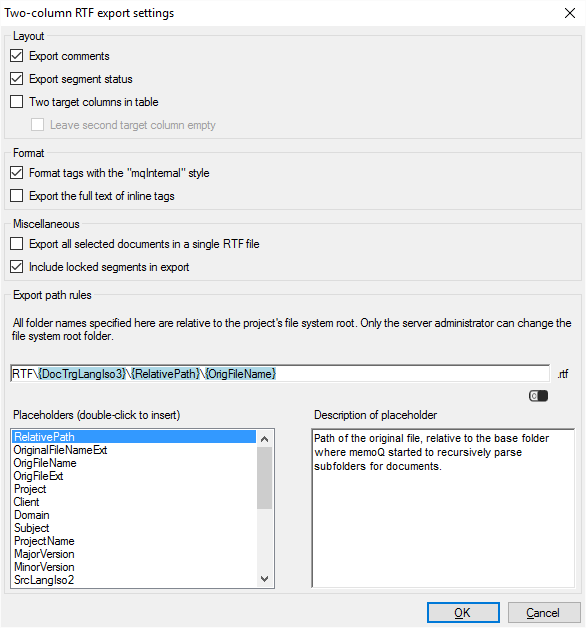Click the placeholder list scroll-down arrow
The image size is (586, 628).
coord(264,579)
